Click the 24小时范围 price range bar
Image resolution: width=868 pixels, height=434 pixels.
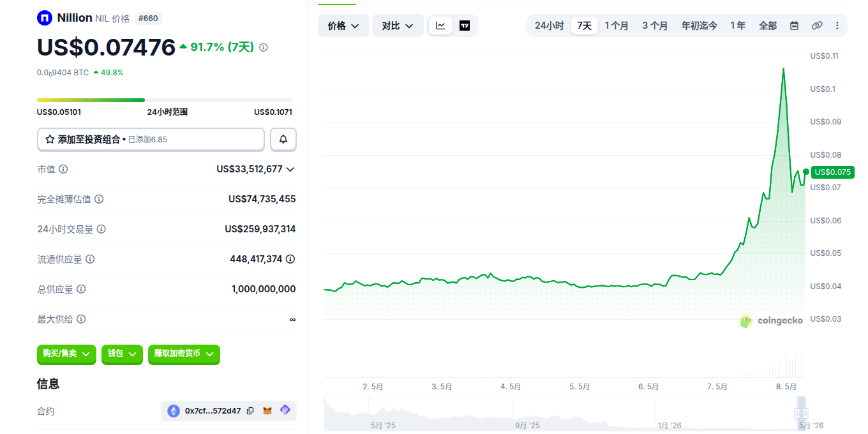pos(165,100)
